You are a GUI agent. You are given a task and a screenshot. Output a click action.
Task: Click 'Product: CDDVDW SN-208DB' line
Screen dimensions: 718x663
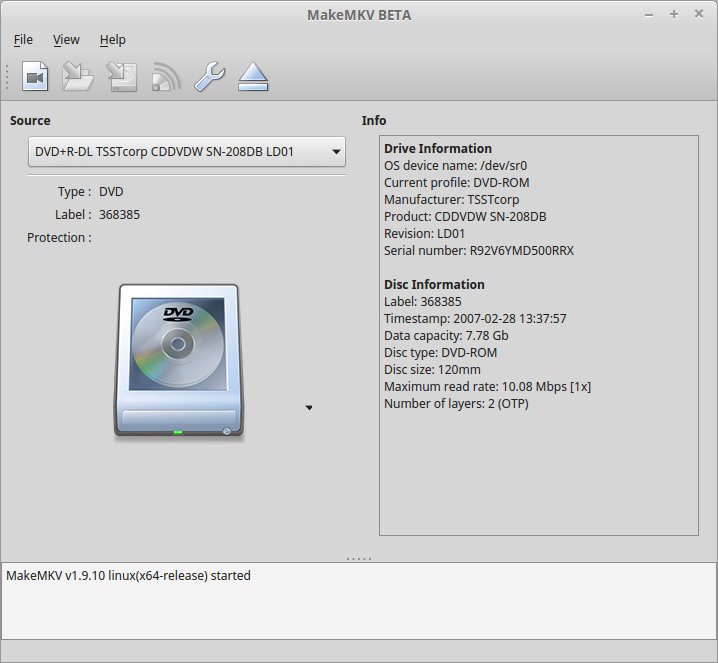465,217
